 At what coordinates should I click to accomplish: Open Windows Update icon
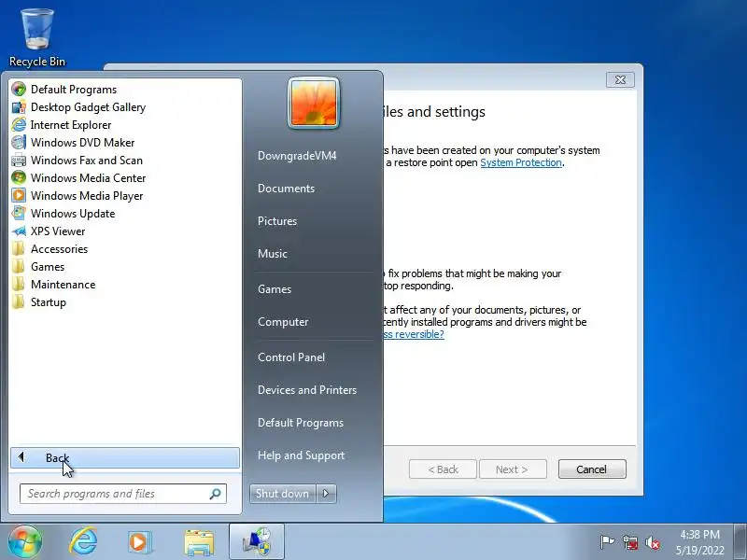19,214
